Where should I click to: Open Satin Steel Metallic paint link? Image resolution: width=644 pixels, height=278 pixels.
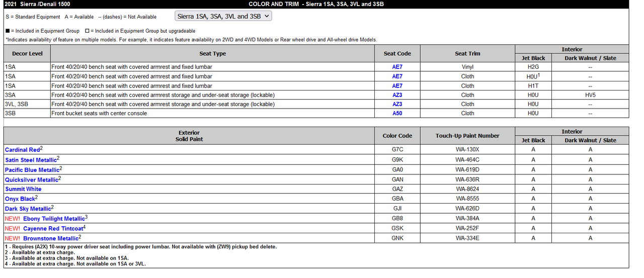tap(31, 160)
